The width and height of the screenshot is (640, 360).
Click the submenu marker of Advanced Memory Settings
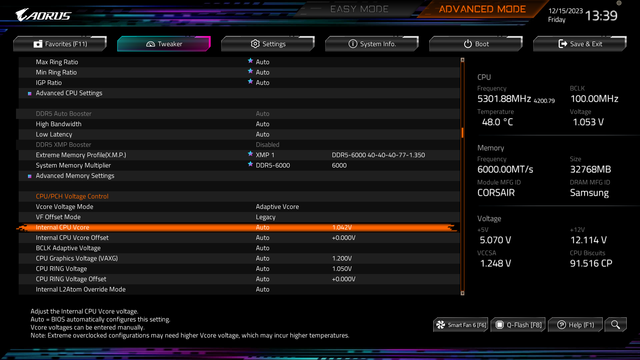pyautogui.click(x=29, y=176)
